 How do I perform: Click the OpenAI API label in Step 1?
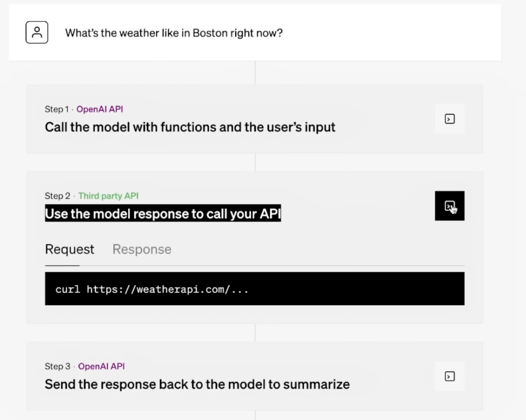click(x=100, y=109)
